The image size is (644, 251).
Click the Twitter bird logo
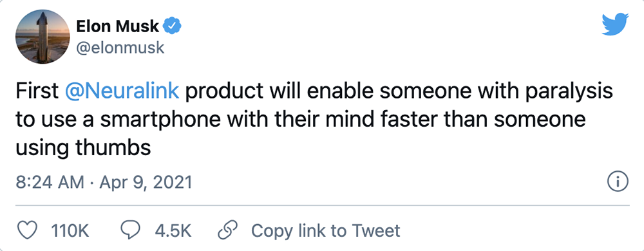point(615,24)
